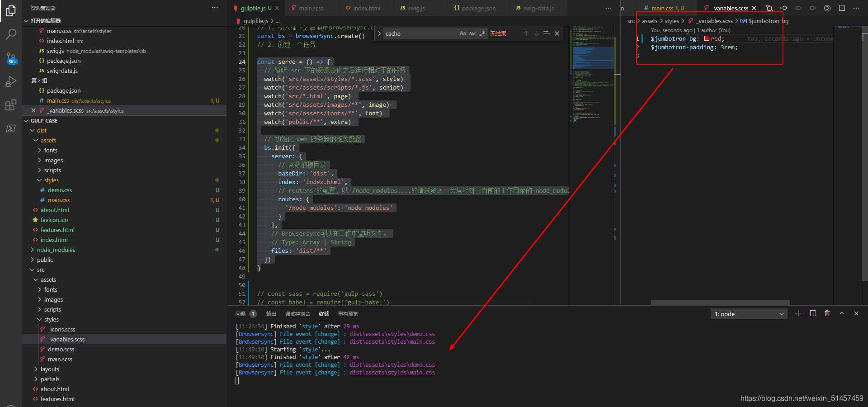
Task: Open _icons.scss in src styles
Action: click(x=124, y=330)
